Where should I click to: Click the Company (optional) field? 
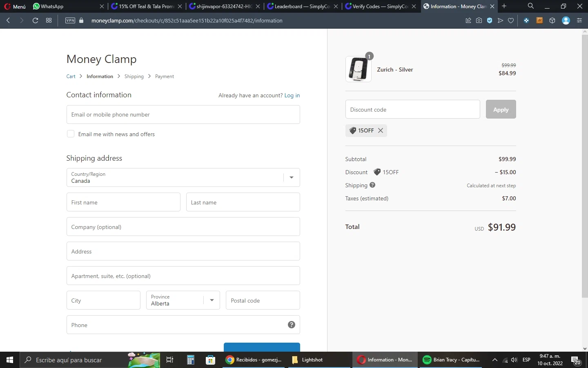coord(183,227)
